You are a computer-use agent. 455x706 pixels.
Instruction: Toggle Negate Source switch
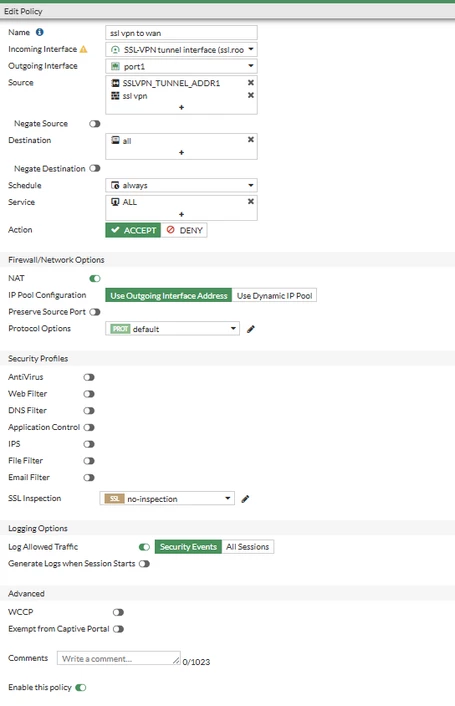click(95, 123)
